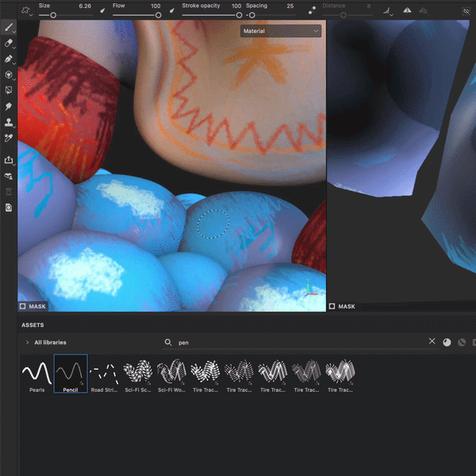476x476 pixels.
Task: Toggle MASK in the left 3D viewport
Action: pyautogui.click(x=33, y=306)
